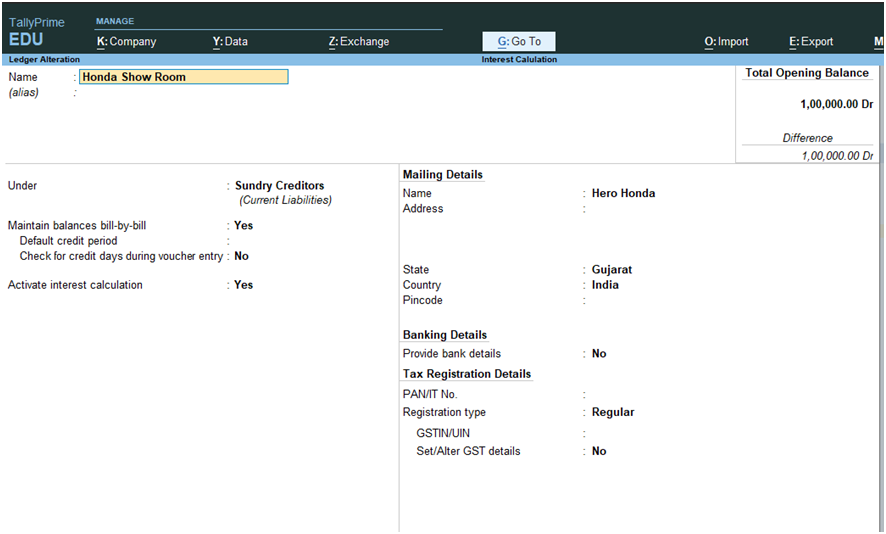The image size is (886, 534).
Task: Toggle Provide bank details No value
Action: click(599, 354)
